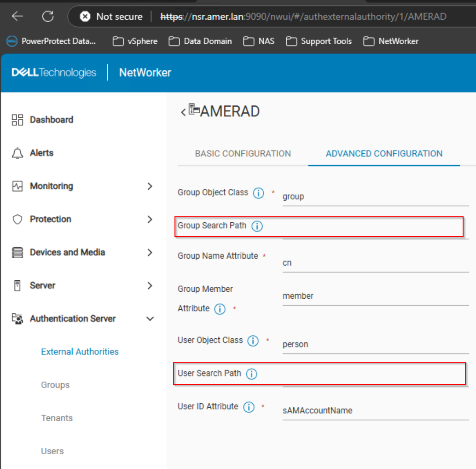Click the Dashboard icon in the sidebar

(x=17, y=119)
